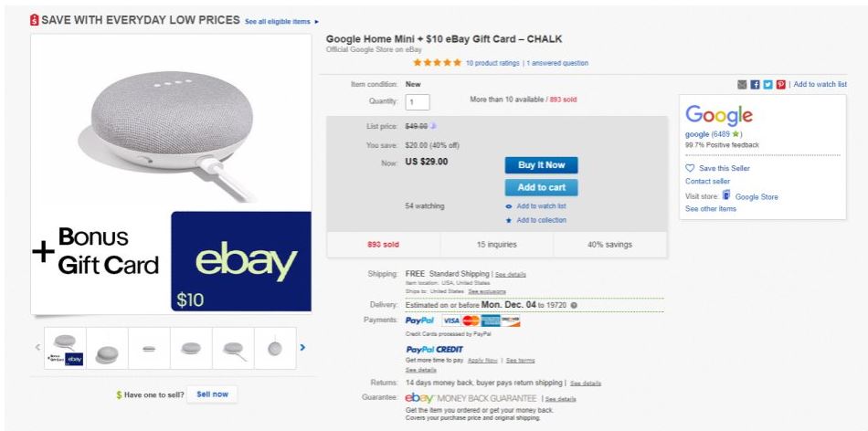
Task: Click the Quantity input field
Action: 417,102
